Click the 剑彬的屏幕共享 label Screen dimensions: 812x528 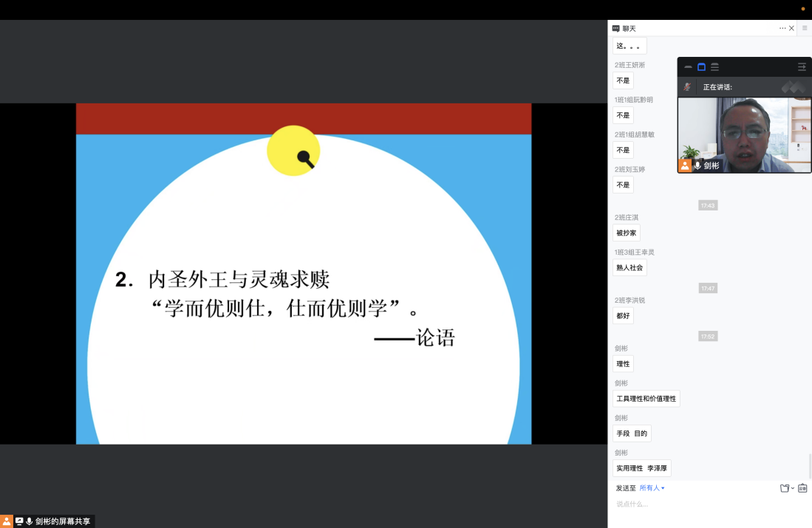[x=62, y=521]
